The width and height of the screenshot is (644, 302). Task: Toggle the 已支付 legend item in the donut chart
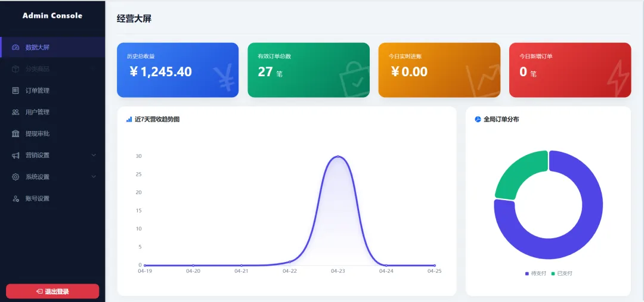tap(562, 273)
